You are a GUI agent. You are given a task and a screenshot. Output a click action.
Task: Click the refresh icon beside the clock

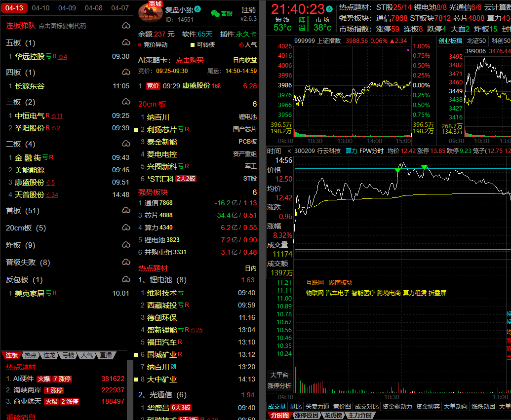(330, 8)
